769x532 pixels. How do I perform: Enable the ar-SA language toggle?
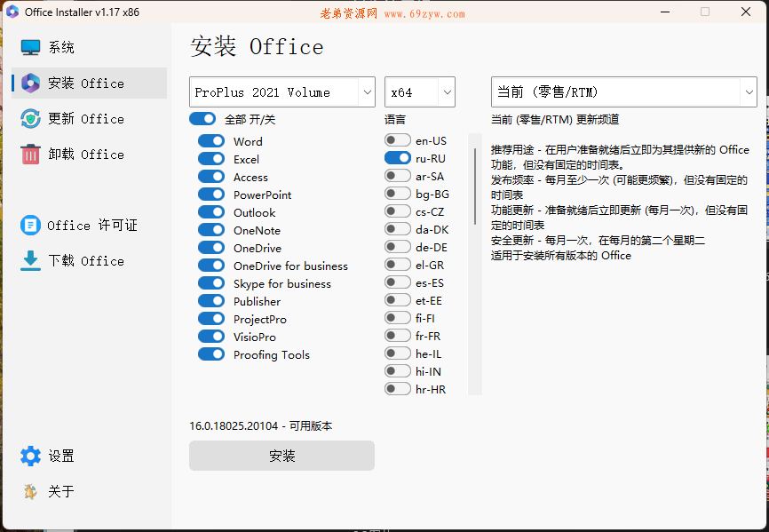(398, 176)
